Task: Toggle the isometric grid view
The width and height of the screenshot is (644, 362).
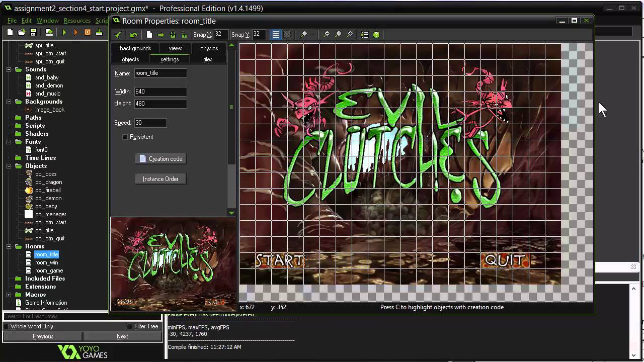Action: (x=287, y=35)
